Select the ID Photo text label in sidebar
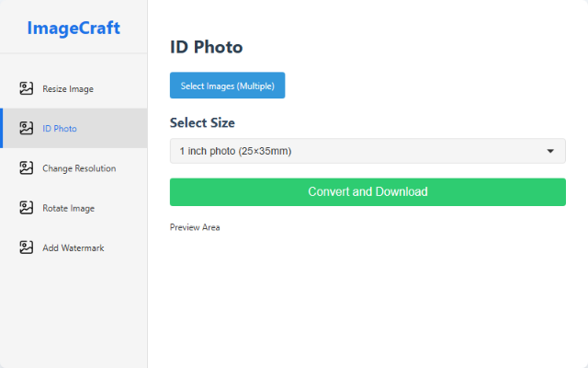The width and height of the screenshot is (588, 368). click(60, 129)
